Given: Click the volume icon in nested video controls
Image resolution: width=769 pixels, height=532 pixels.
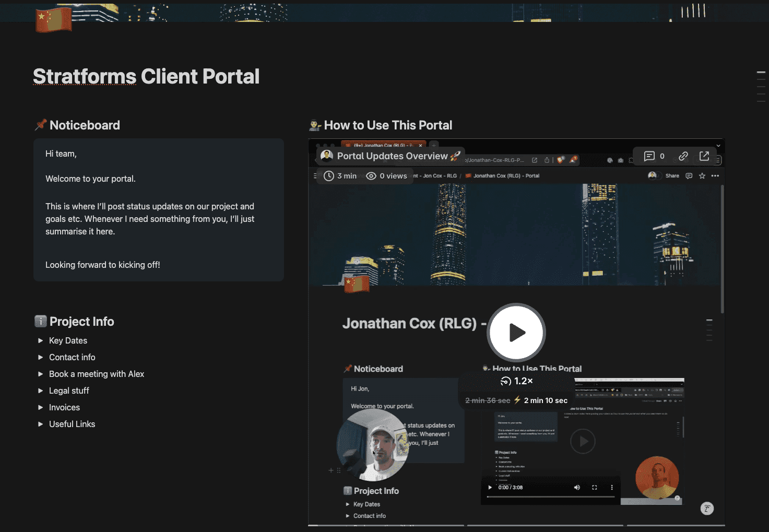Looking at the screenshot, I should pyautogui.click(x=577, y=488).
